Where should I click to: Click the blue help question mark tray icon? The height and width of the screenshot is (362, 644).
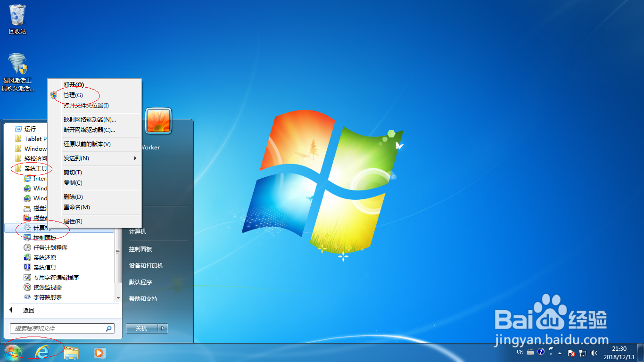coord(541,352)
